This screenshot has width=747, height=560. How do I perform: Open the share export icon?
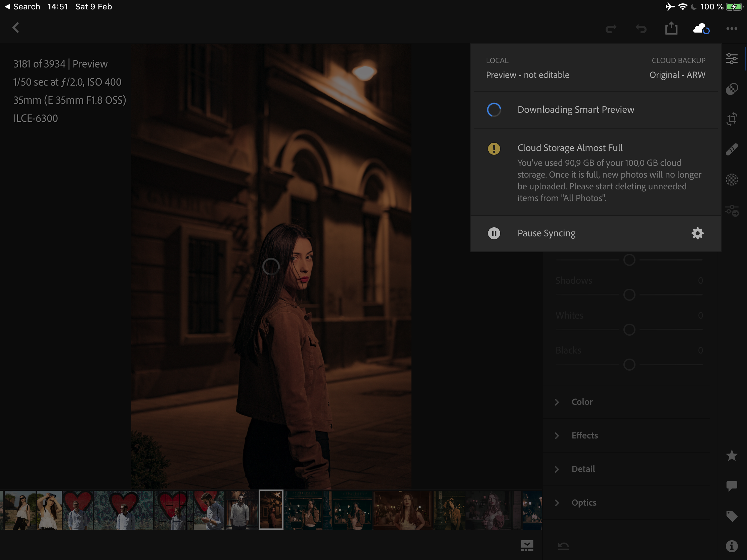(671, 28)
